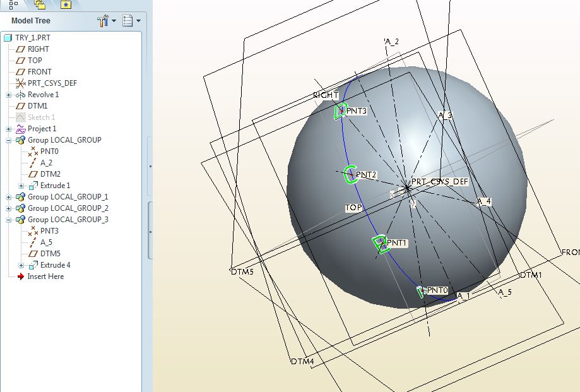Select the PNT1 label on the sphere
The height and width of the screenshot is (392, 580).
396,243
